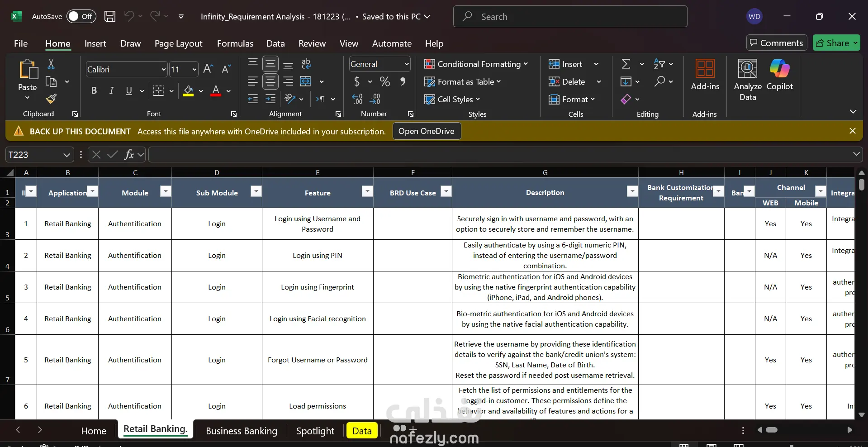Open the File menu
The width and height of the screenshot is (868, 447).
click(21, 43)
